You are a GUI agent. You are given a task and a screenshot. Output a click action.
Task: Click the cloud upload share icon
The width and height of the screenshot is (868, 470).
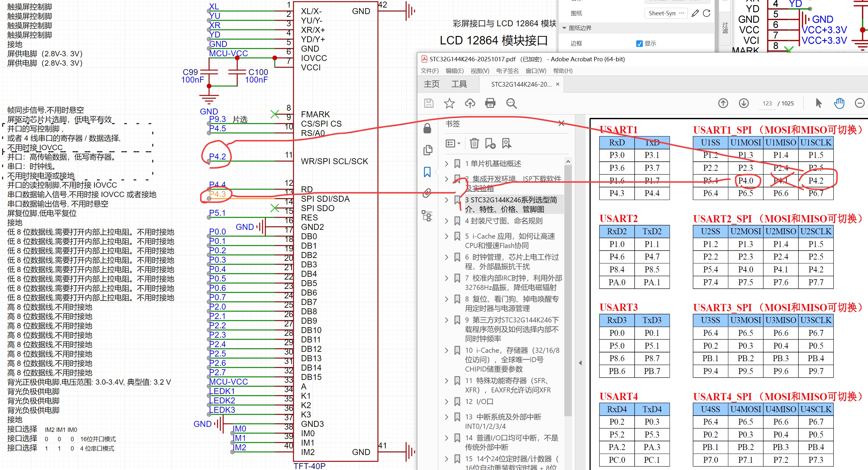(470, 103)
